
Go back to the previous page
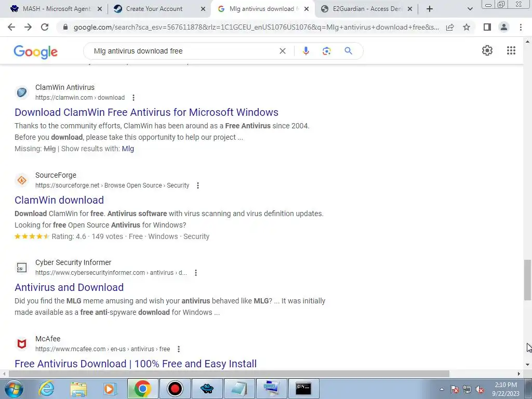(11, 27)
